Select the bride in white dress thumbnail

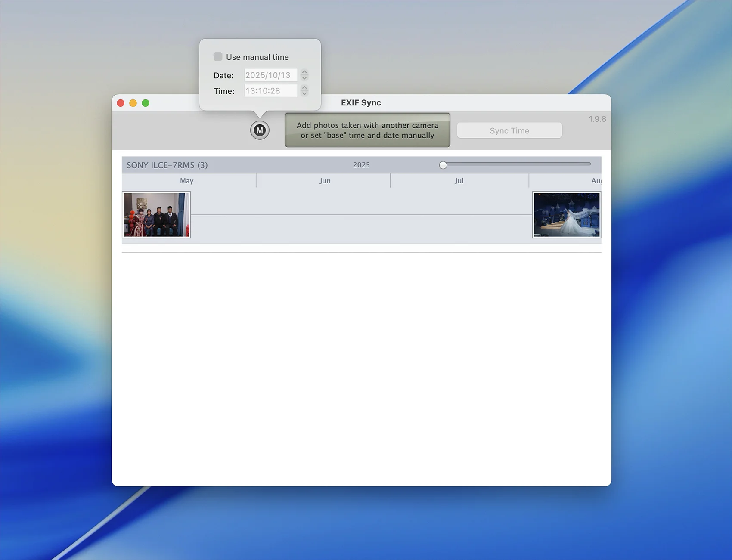[x=566, y=214]
